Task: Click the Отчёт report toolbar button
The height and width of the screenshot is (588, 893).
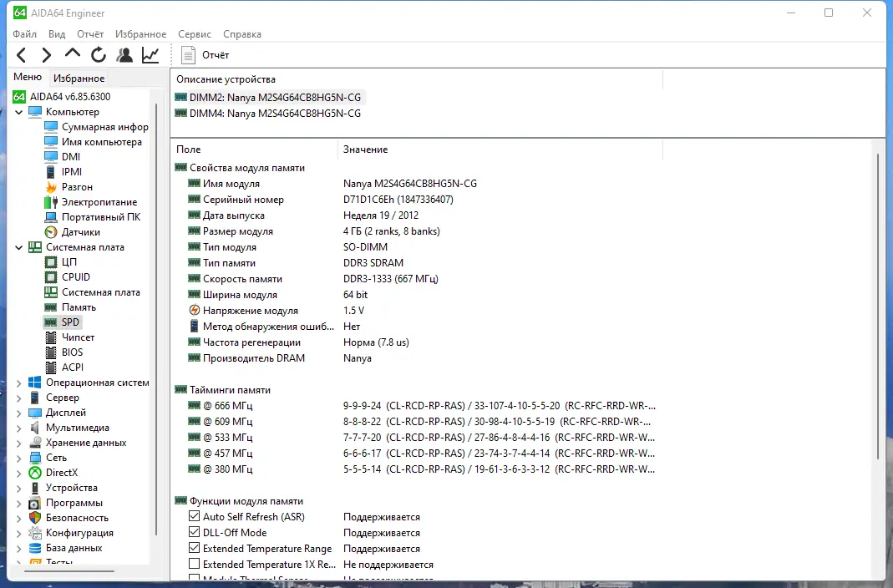Action: 205,55
